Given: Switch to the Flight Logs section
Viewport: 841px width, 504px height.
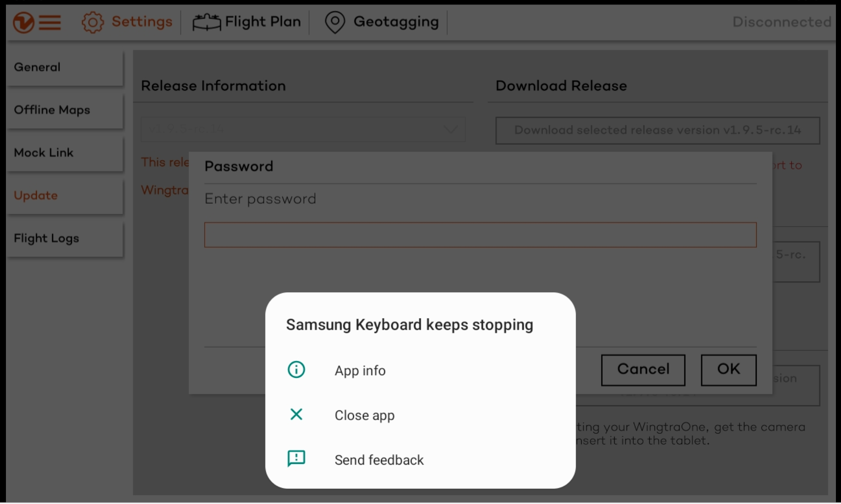Looking at the screenshot, I should click(x=65, y=238).
